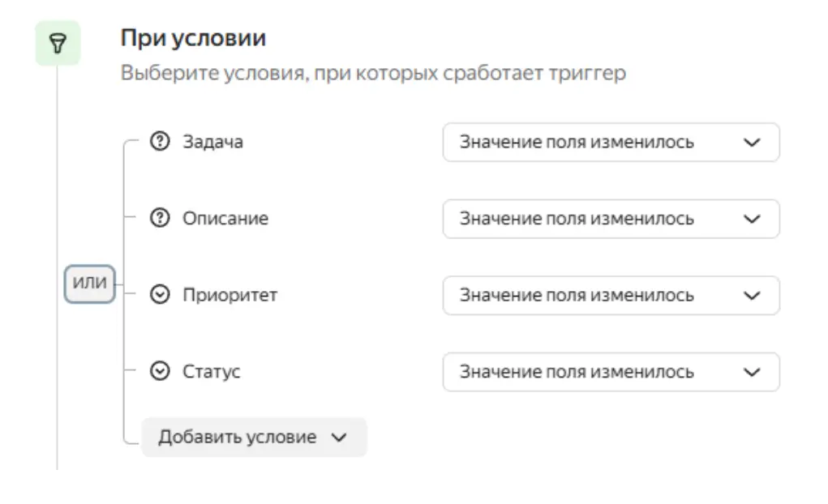Click the circled chevron icon near Статус
This screenshot has width=828, height=504.
pos(161,371)
